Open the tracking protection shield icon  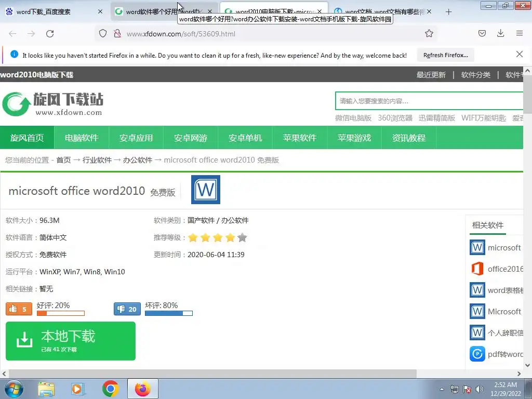103,34
